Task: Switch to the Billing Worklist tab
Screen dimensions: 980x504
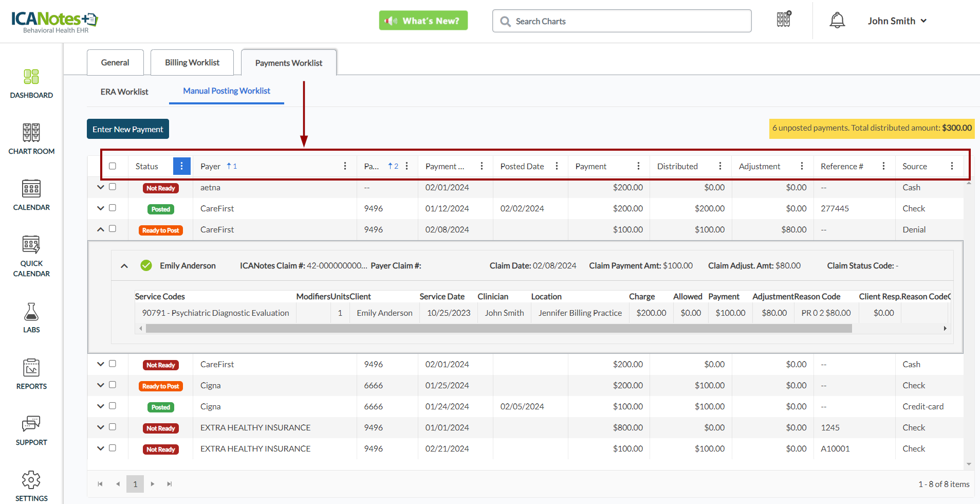Action: coord(192,63)
